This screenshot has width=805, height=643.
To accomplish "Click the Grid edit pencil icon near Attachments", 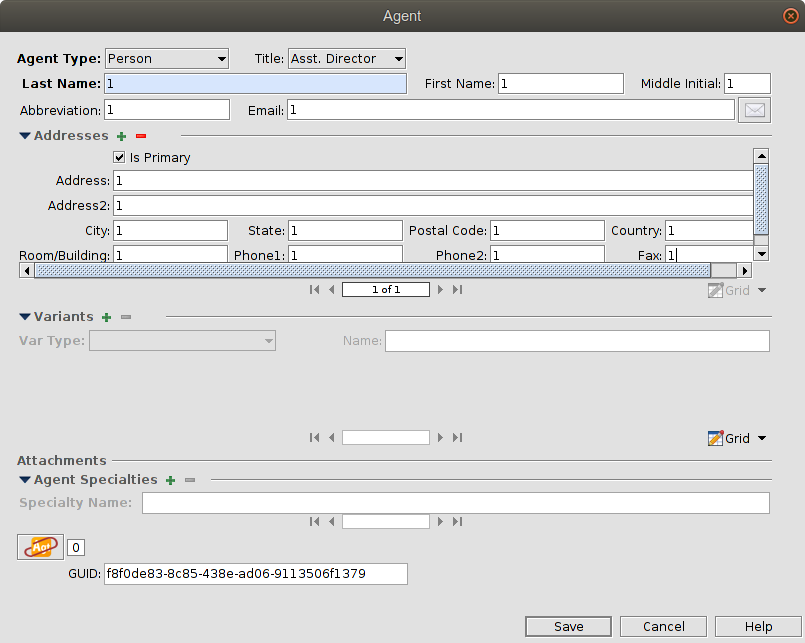I will click(716, 438).
